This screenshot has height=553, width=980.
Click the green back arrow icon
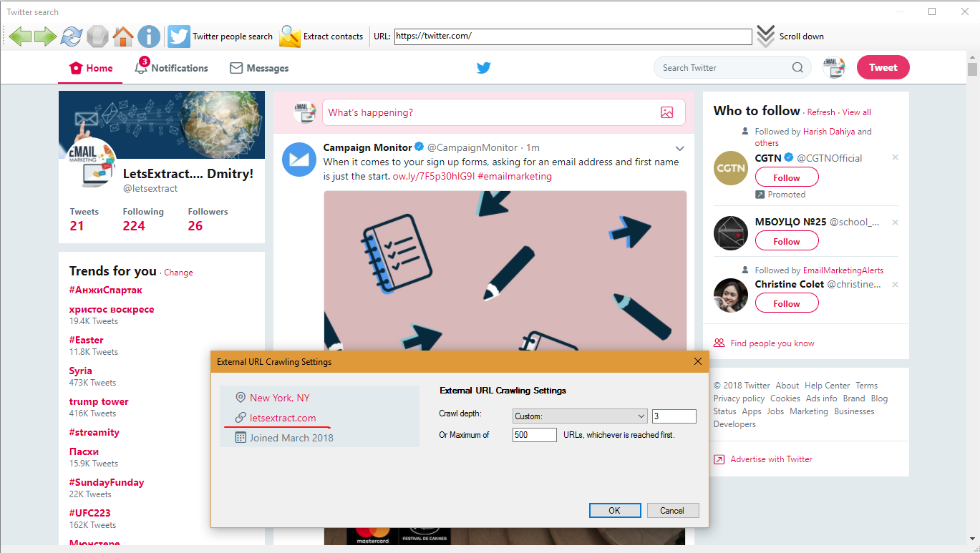click(20, 36)
